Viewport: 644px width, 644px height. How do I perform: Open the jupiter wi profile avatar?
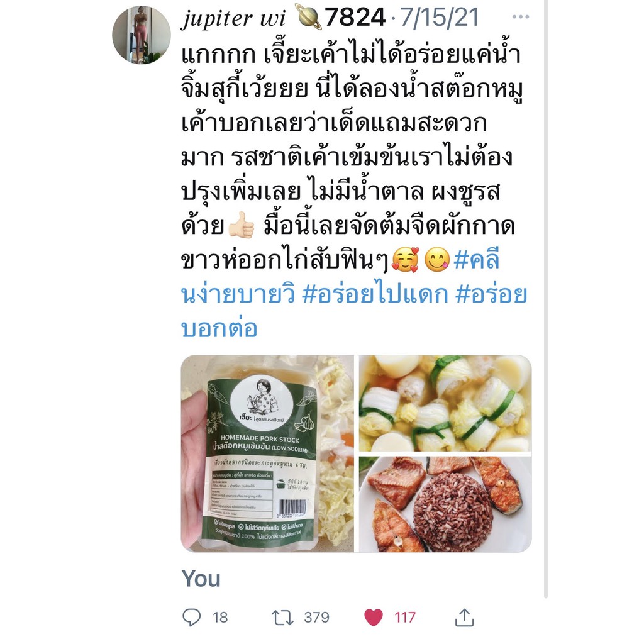142,35
